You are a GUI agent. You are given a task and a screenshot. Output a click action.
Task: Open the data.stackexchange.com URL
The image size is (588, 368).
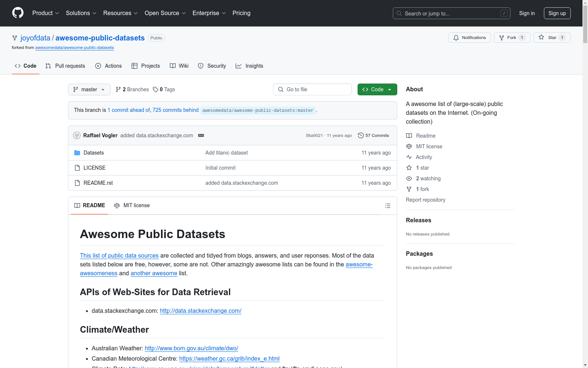pyautogui.click(x=201, y=311)
